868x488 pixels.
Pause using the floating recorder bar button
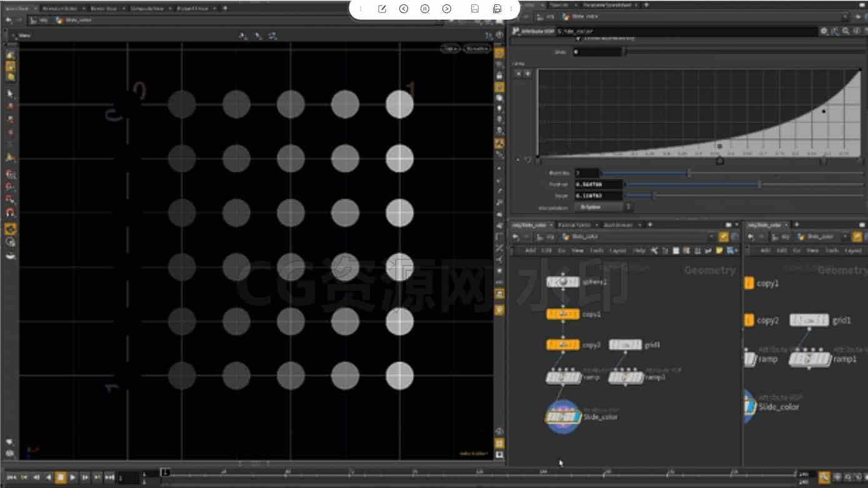pyautogui.click(x=425, y=9)
